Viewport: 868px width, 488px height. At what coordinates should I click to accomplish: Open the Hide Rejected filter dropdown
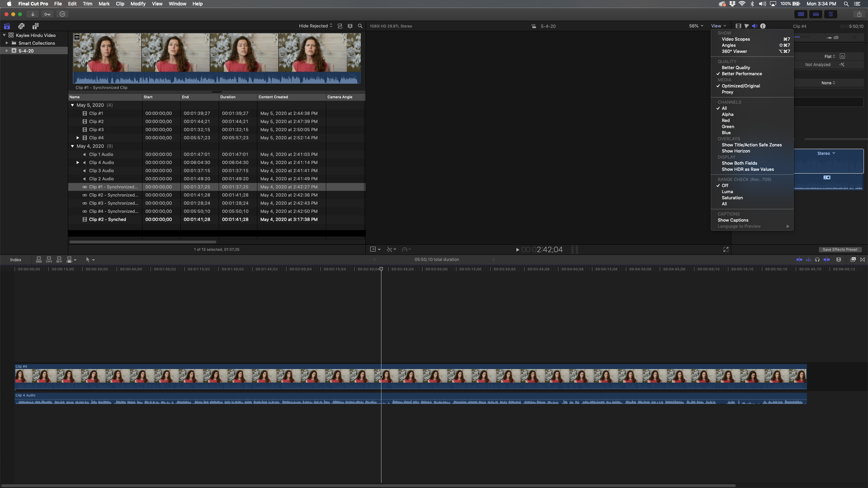315,26
